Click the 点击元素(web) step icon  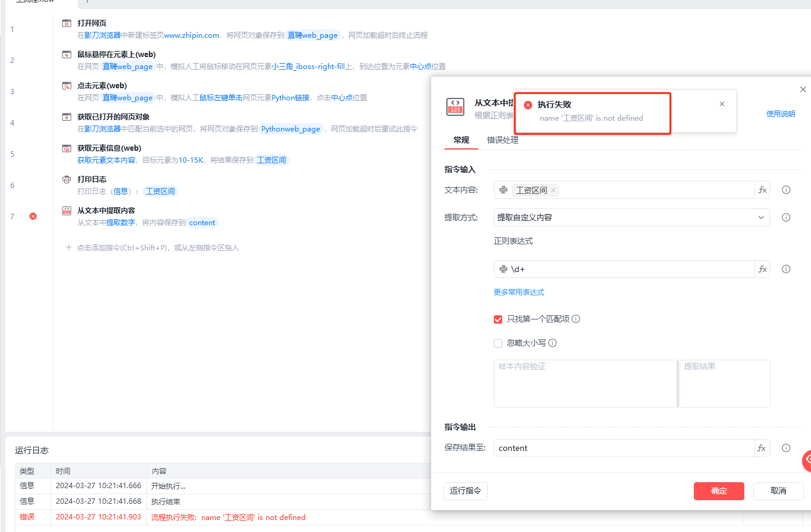[67, 86]
